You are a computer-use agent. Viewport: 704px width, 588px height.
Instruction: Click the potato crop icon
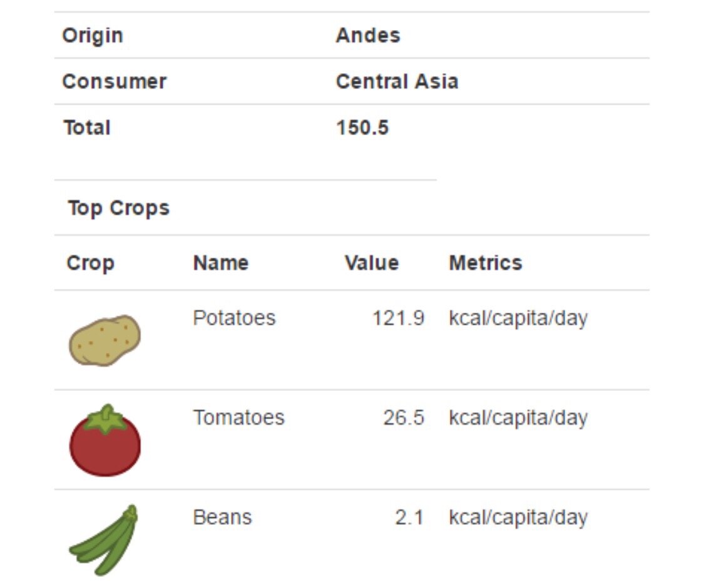[105, 340]
